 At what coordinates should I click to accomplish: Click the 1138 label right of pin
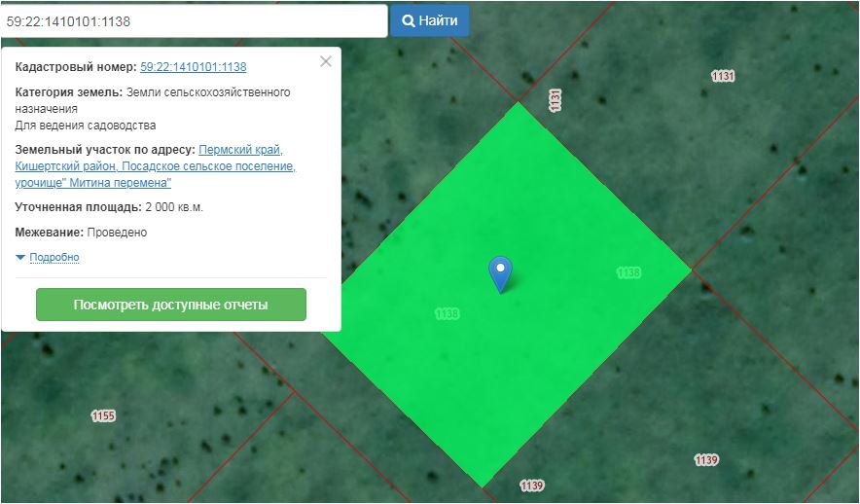(628, 272)
